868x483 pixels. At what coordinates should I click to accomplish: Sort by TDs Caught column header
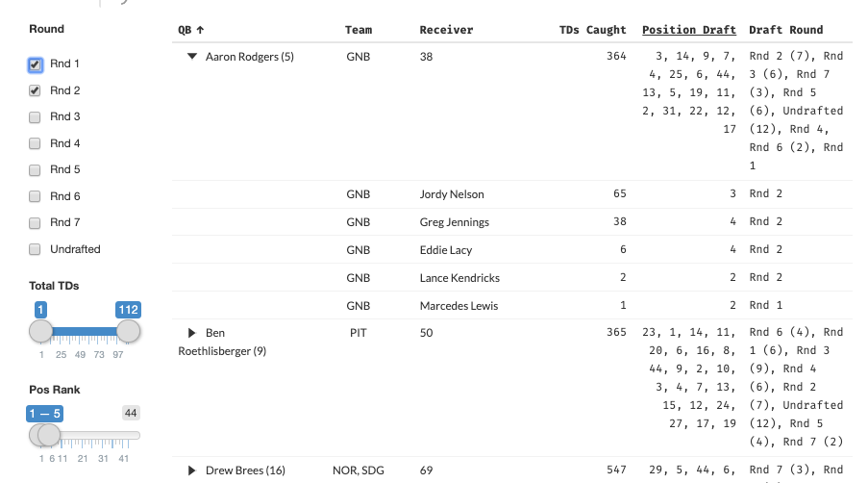pos(592,30)
